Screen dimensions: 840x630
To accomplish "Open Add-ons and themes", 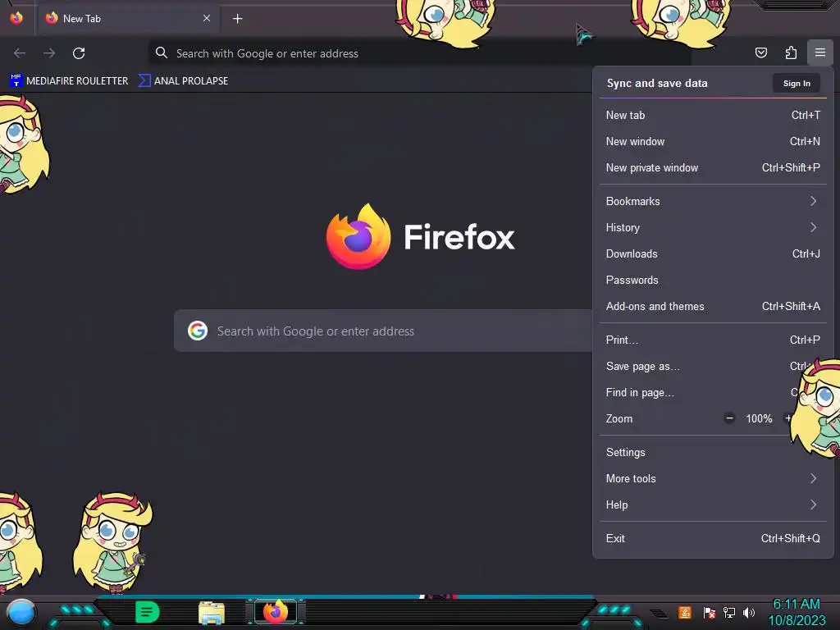I will (713, 307).
